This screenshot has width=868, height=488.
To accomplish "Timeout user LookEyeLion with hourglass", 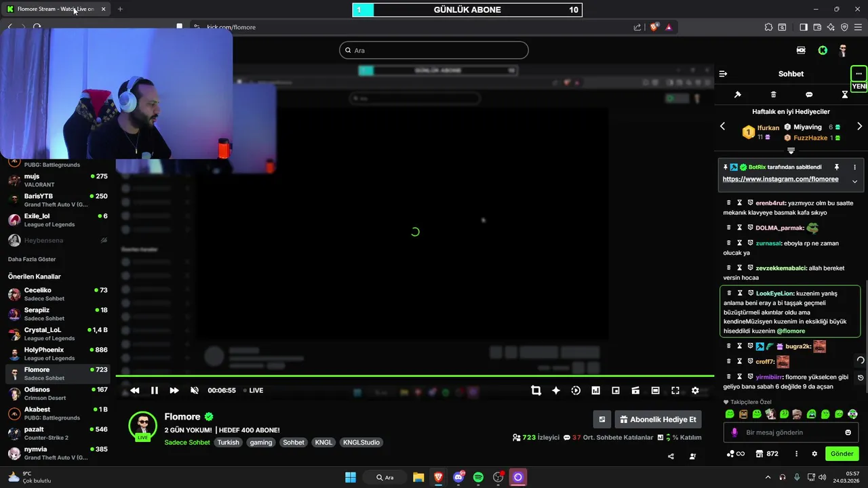I will coord(740,293).
